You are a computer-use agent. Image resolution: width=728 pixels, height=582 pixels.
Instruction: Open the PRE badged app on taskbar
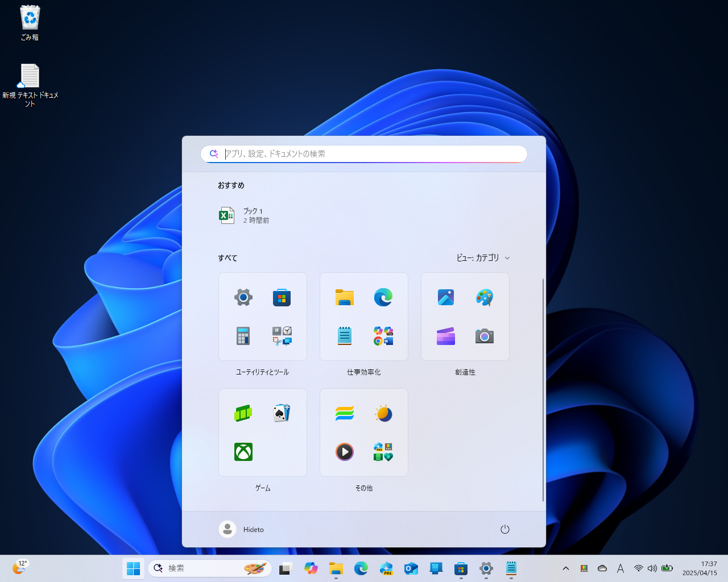(x=386, y=568)
